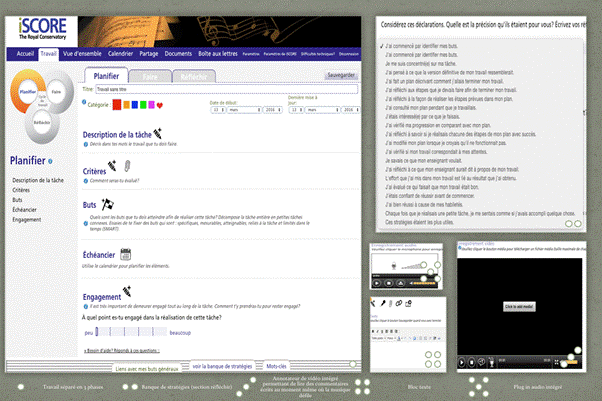Image resolution: width=602 pixels, height=401 pixels.
Task: Open the Échéancier calendar icon
Action: pyautogui.click(x=126, y=254)
